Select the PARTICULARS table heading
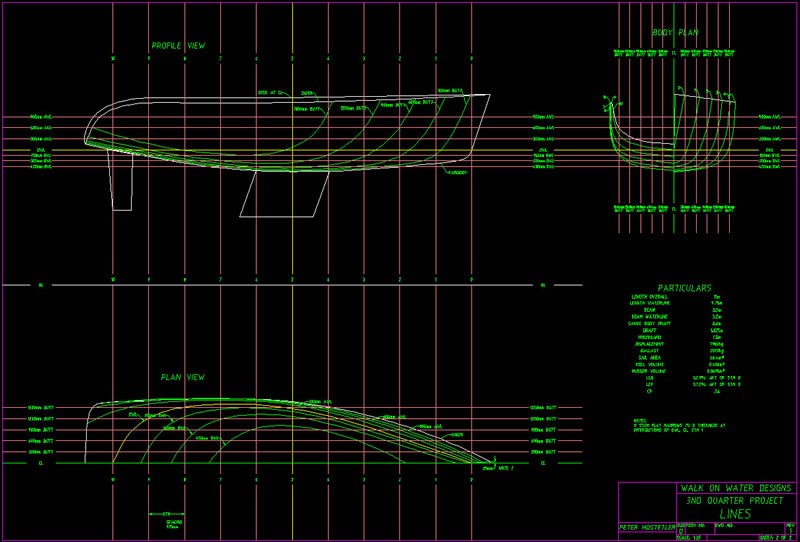 (x=685, y=287)
